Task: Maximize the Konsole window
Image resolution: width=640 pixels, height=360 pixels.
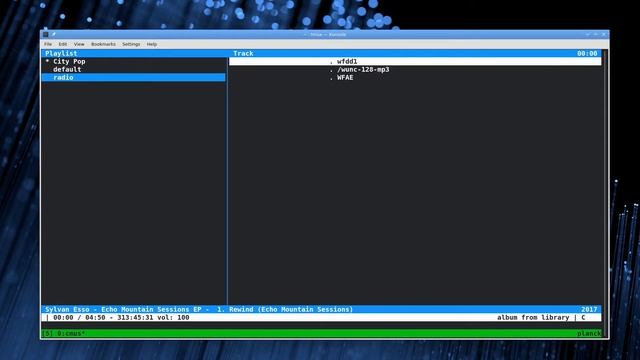Action: point(596,35)
